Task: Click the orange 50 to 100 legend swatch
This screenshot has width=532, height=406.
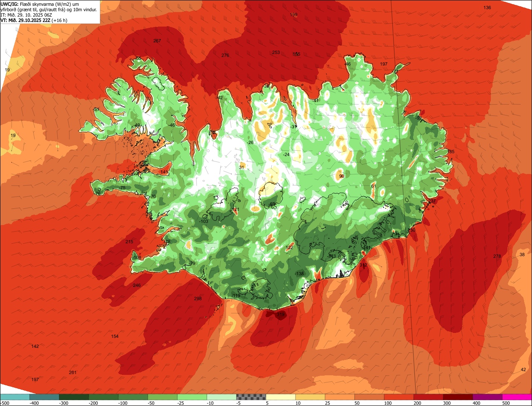Action: (369, 397)
